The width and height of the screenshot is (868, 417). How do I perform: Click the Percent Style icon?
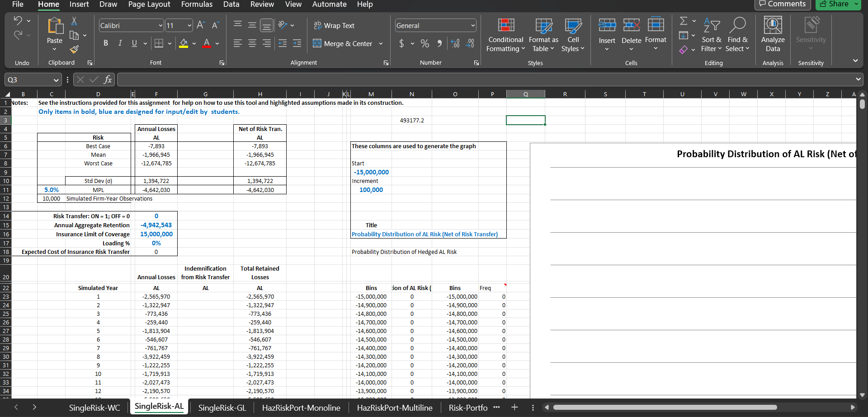click(425, 43)
